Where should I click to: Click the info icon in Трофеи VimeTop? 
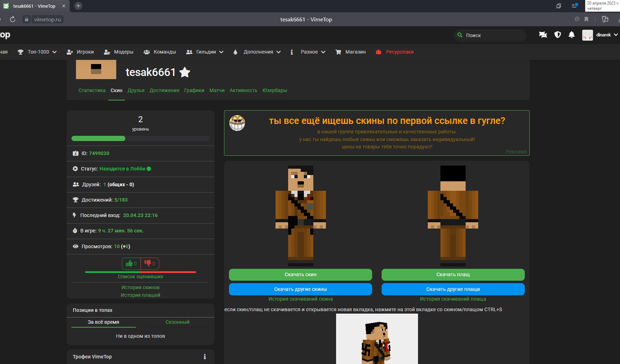point(205,357)
